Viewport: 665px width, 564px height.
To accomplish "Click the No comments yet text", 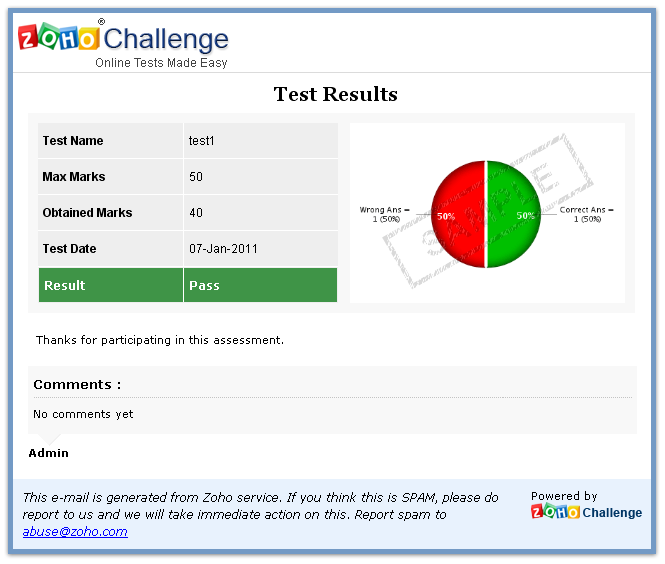I will tap(83, 414).
